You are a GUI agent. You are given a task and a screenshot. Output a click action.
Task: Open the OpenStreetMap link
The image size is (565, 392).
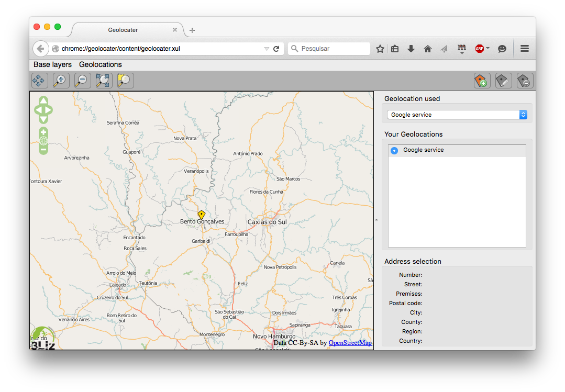(350, 343)
